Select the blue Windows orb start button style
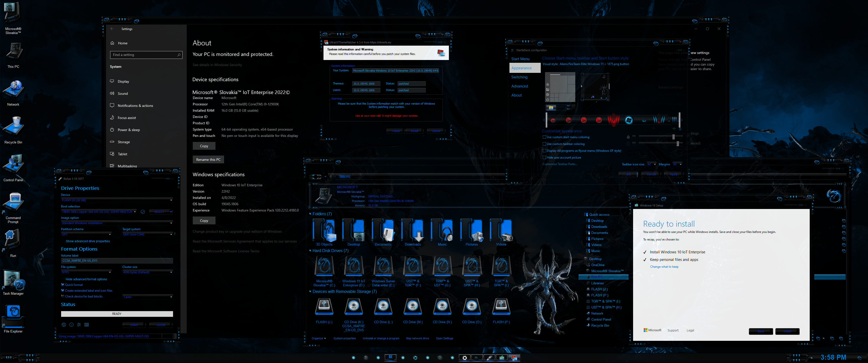This screenshot has width=868, height=363. click(629, 120)
